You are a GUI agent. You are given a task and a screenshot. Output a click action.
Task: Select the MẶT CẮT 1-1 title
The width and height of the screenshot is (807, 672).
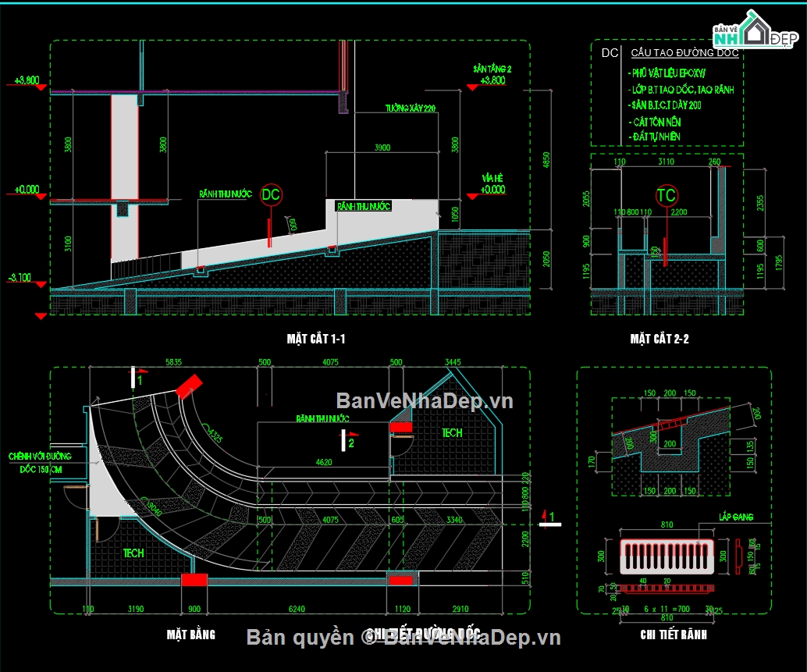(x=315, y=339)
